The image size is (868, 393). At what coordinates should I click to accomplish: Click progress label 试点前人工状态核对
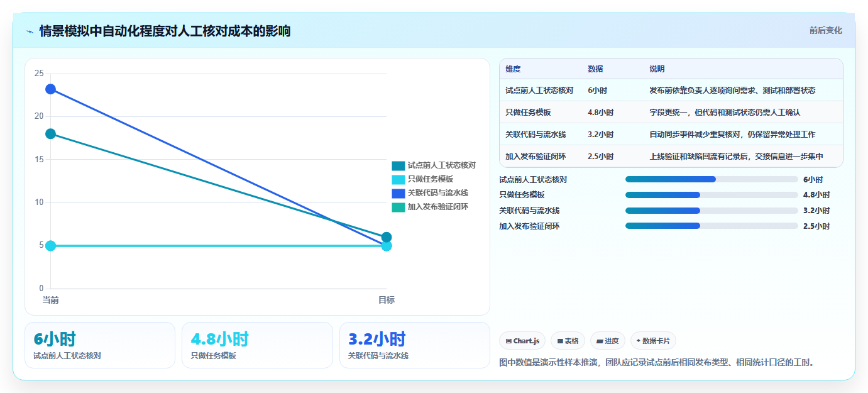pyautogui.click(x=533, y=179)
